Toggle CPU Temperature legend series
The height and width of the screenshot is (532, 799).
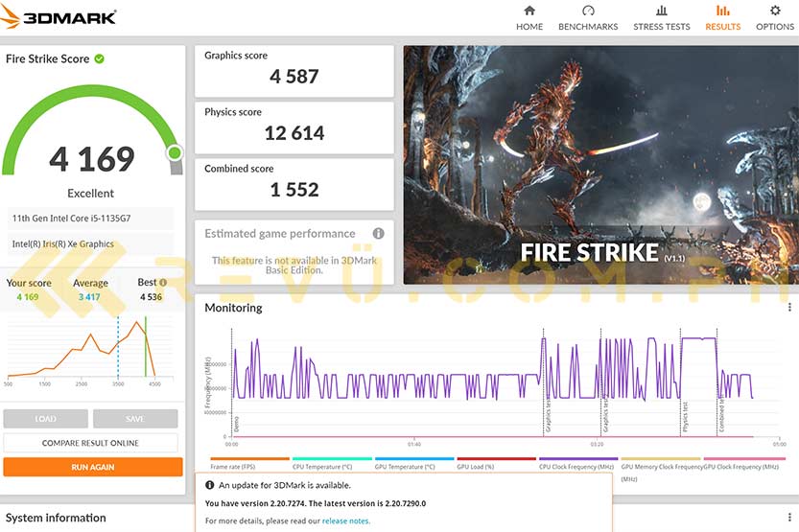332,463
